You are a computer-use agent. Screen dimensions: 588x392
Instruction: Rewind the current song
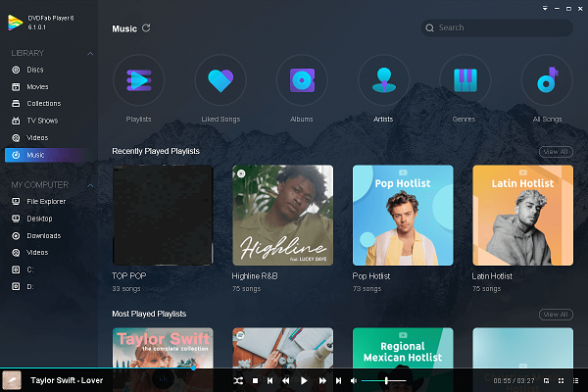[286, 381]
